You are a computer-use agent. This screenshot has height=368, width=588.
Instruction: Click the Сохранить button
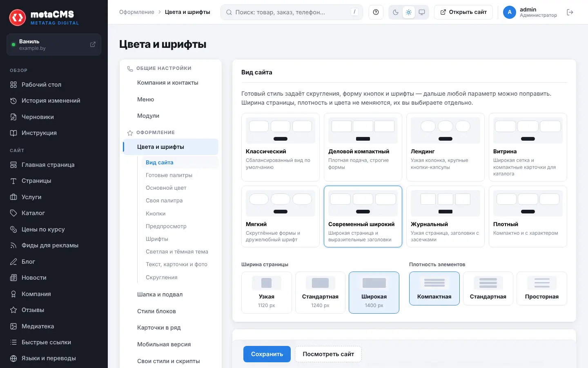[x=267, y=354]
